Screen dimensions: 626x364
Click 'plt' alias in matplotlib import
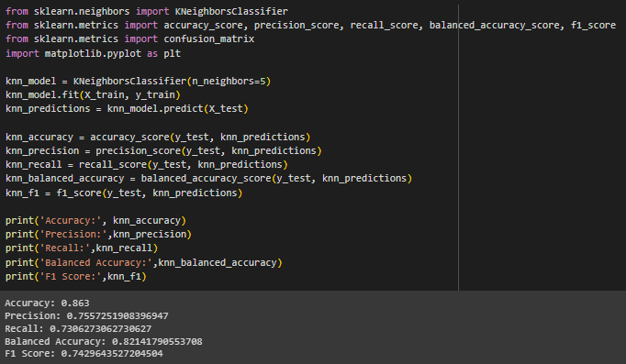pos(172,53)
